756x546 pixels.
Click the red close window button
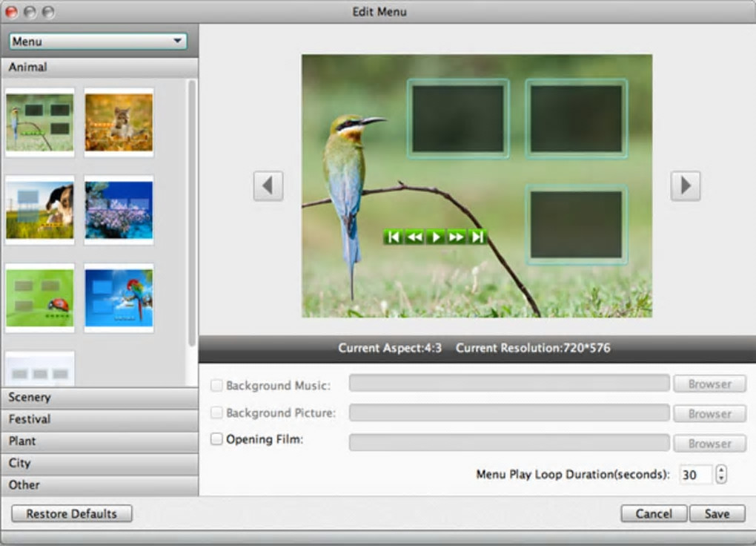pos(12,12)
